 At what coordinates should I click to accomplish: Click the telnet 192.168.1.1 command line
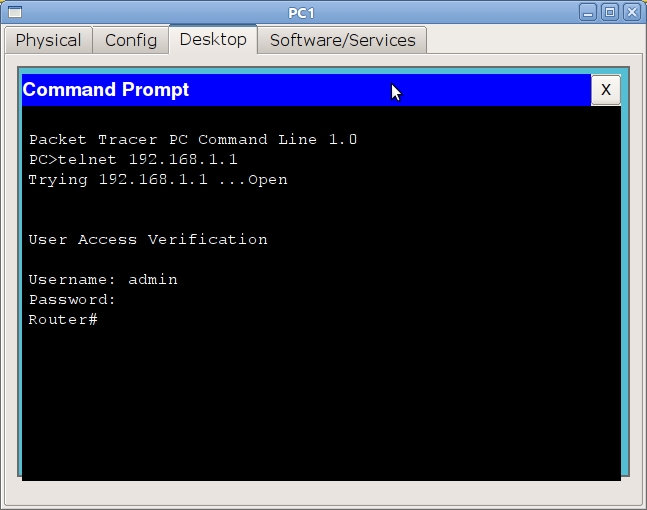(x=133, y=160)
